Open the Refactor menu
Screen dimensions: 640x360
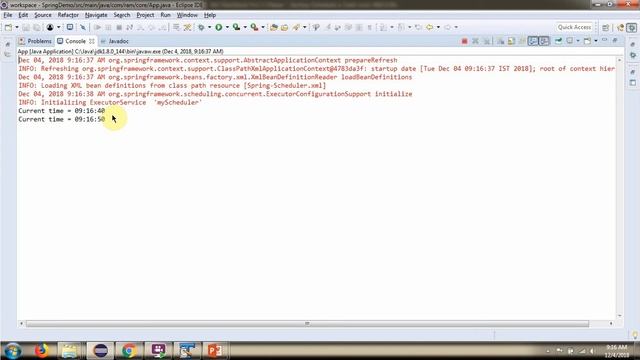pos(68,15)
